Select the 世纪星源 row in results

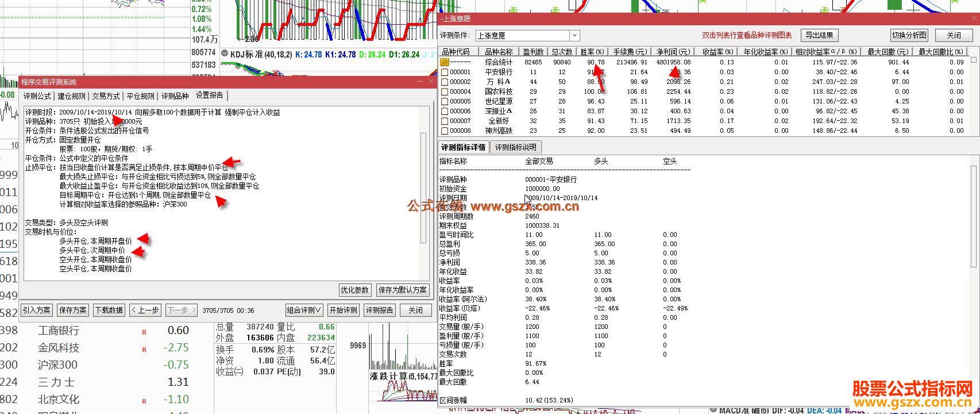pyautogui.click(x=704, y=101)
